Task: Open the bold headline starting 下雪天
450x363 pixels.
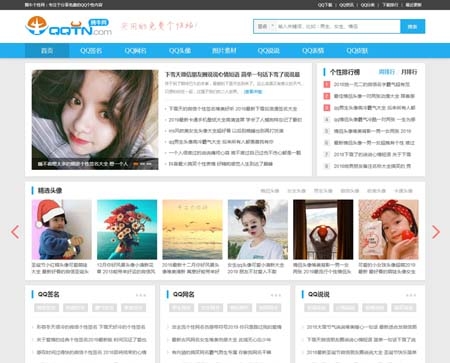Action: click(232, 74)
